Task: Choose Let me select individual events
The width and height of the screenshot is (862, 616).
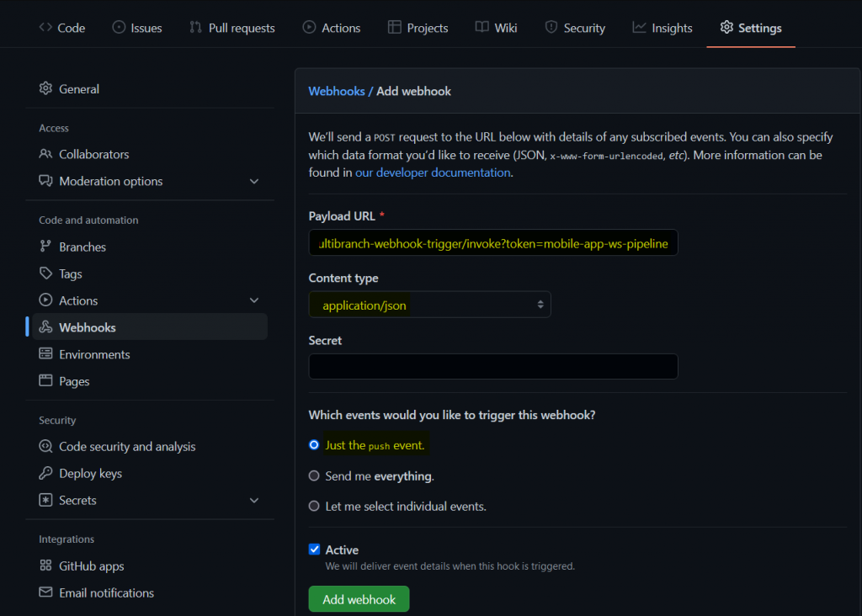Action: pyautogui.click(x=314, y=506)
